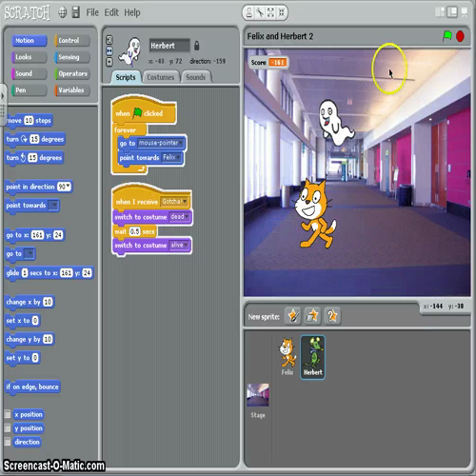The image size is (476, 476).
Task: Open the File menu
Action: click(x=92, y=12)
